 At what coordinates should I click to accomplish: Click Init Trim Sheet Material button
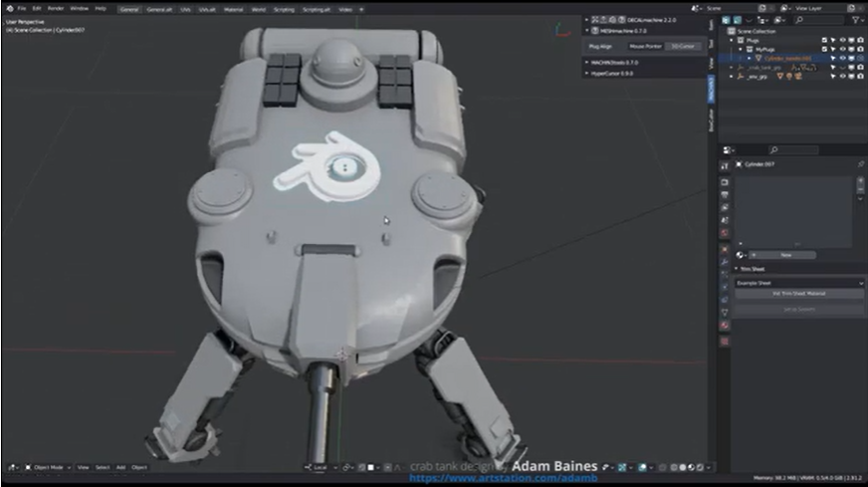point(799,294)
